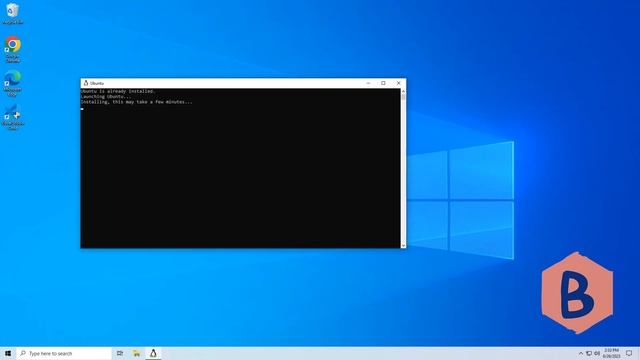
Task: Open the volume control tray icon
Action: tap(597, 353)
